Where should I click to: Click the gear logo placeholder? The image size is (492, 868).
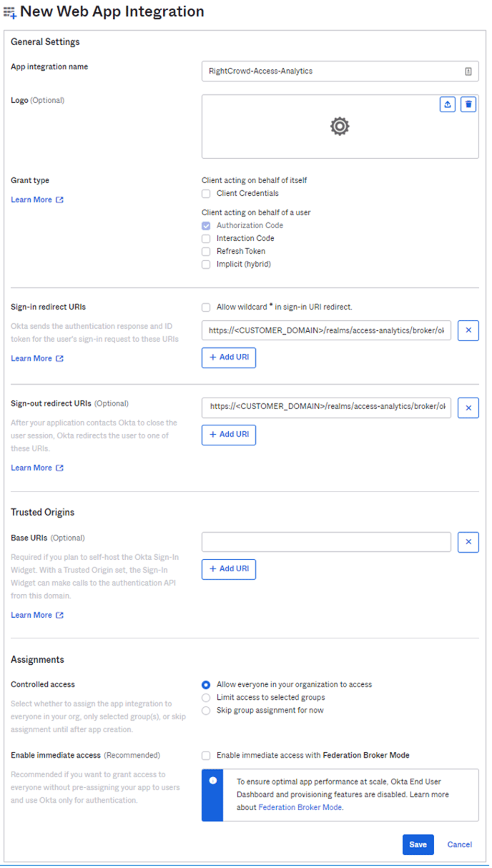point(340,127)
